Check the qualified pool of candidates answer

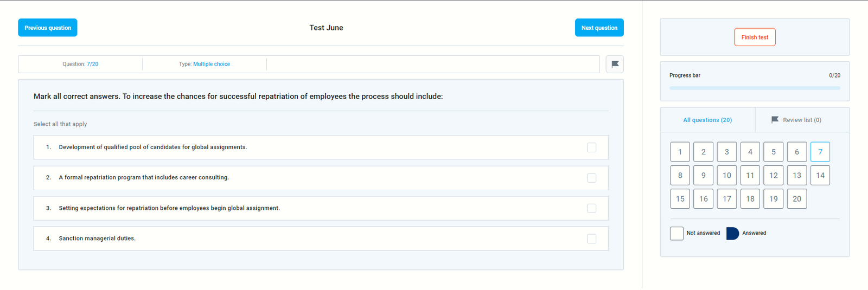pos(591,147)
